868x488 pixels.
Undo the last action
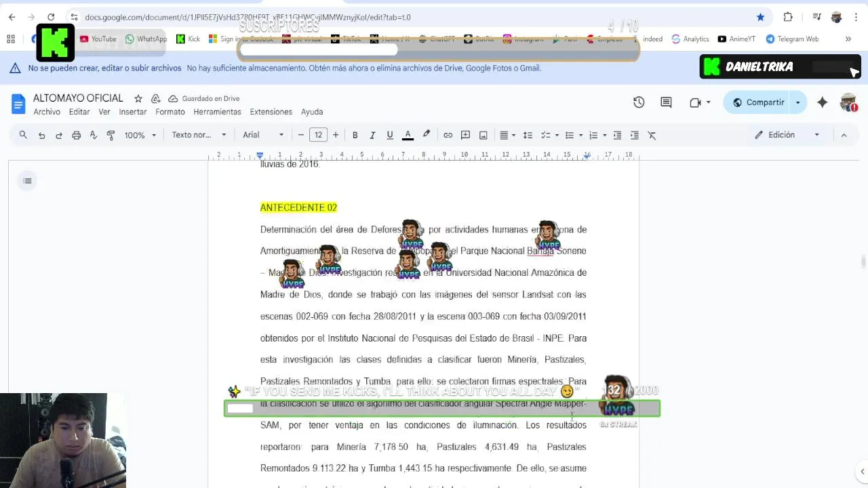(x=41, y=135)
